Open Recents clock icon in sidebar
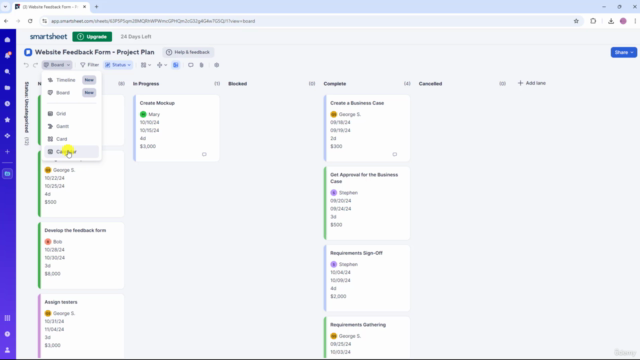Viewport: 640px width, 360px height. pyautogui.click(x=7, y=104)
